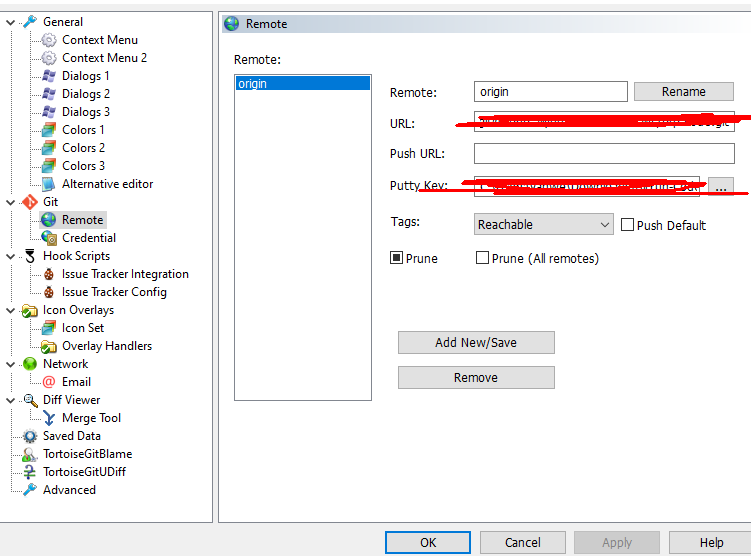Viewport: 751px width, 556px height.
Task: Click the Cancel button
Action: tap(523, 543)
